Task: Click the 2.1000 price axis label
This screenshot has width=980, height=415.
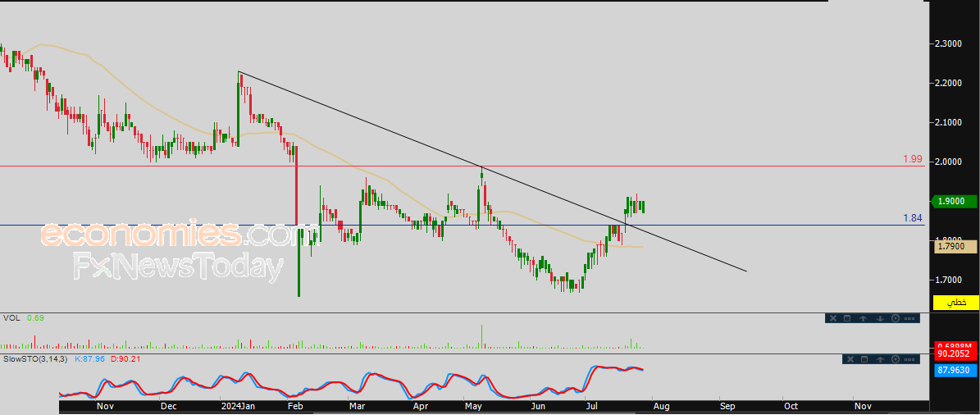Action: [x=948, y=122]
